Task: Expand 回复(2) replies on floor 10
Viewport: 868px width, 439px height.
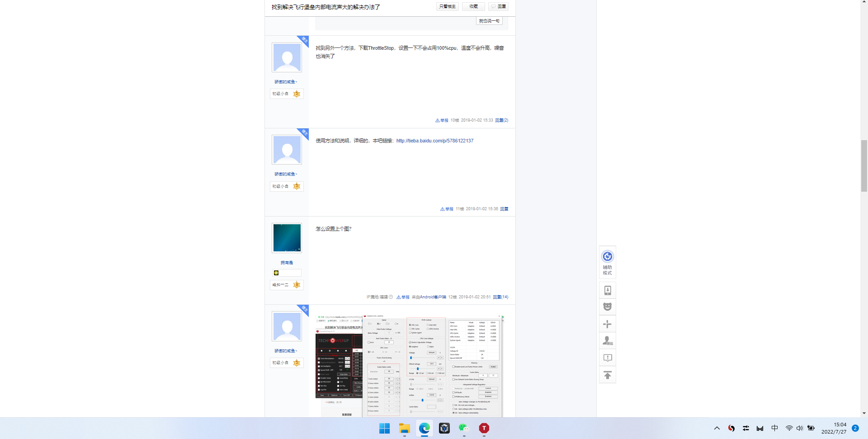Action: point(502,120)
